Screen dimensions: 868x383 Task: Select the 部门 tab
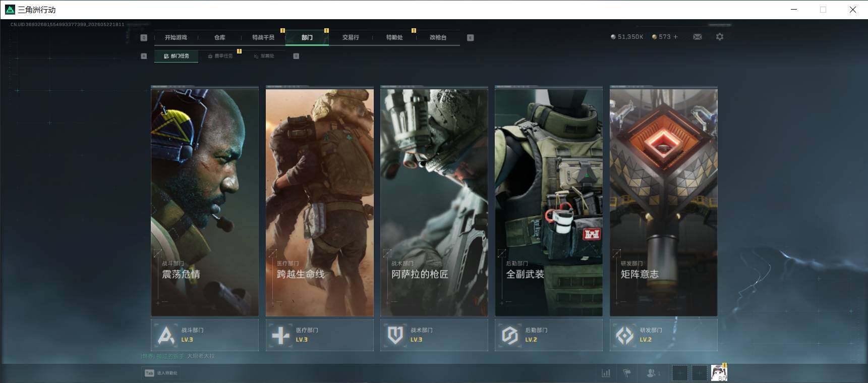[307, 37]
